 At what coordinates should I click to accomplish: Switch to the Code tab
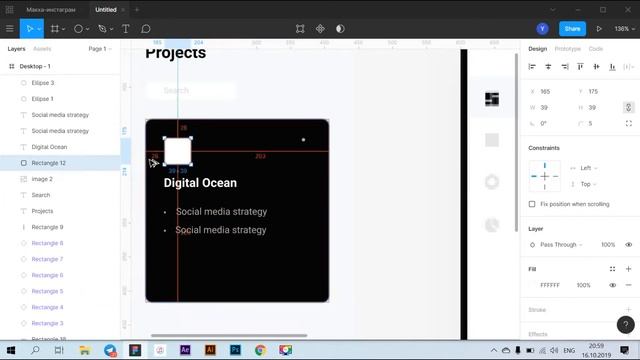(596, 49)
